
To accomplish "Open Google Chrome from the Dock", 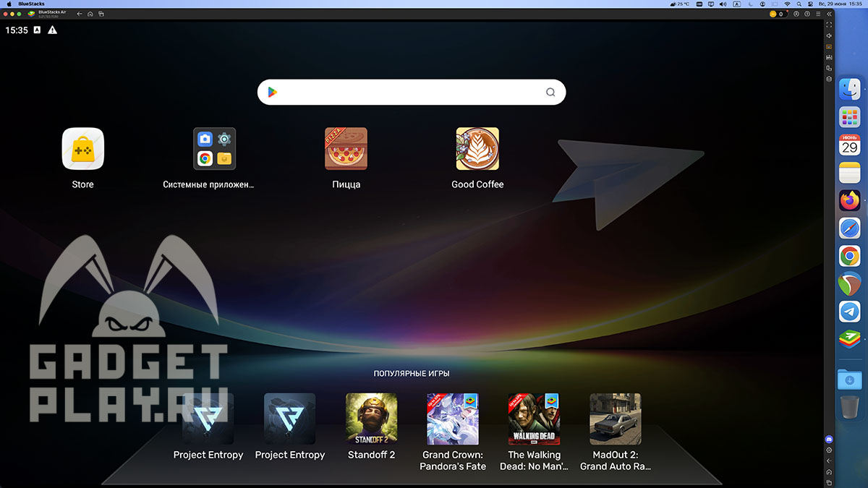I will click(x=849, y=256).
